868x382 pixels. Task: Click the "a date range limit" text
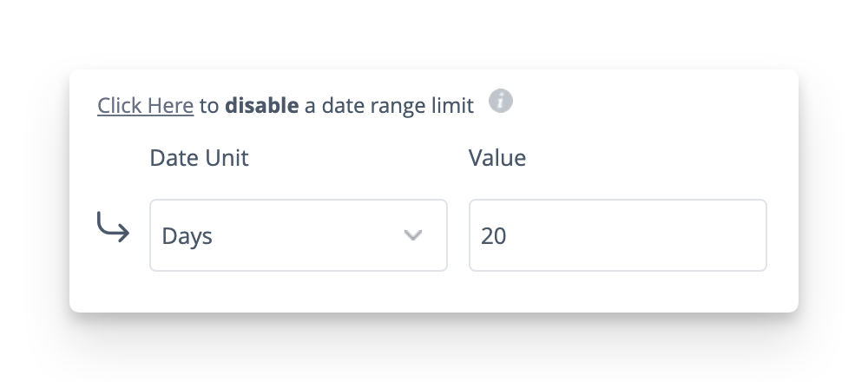(x=389, y=106)
